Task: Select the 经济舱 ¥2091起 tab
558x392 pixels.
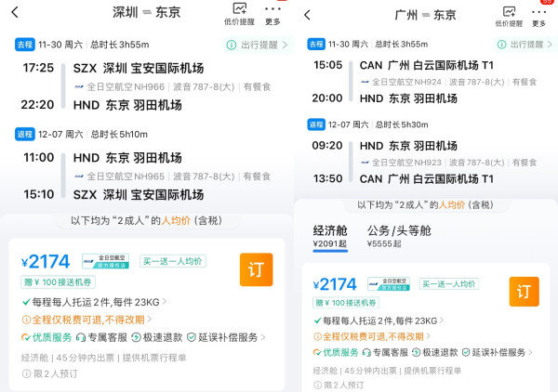Action: 330,237
